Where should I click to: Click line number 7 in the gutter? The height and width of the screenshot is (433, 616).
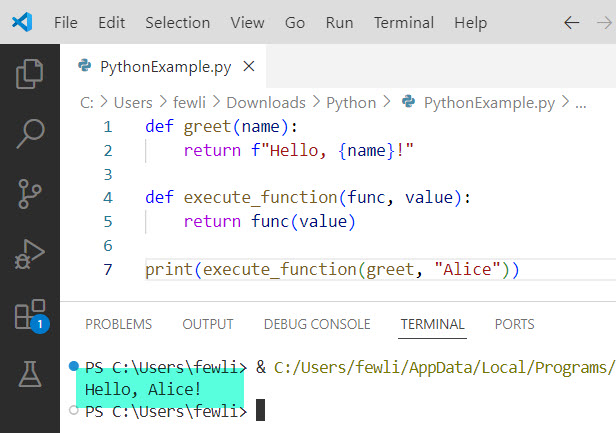(108, 270)
